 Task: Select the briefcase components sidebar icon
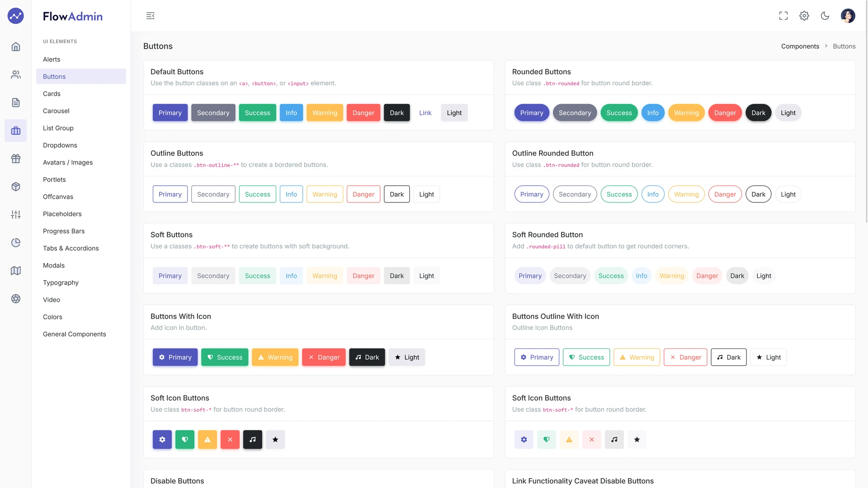[16, 131]
